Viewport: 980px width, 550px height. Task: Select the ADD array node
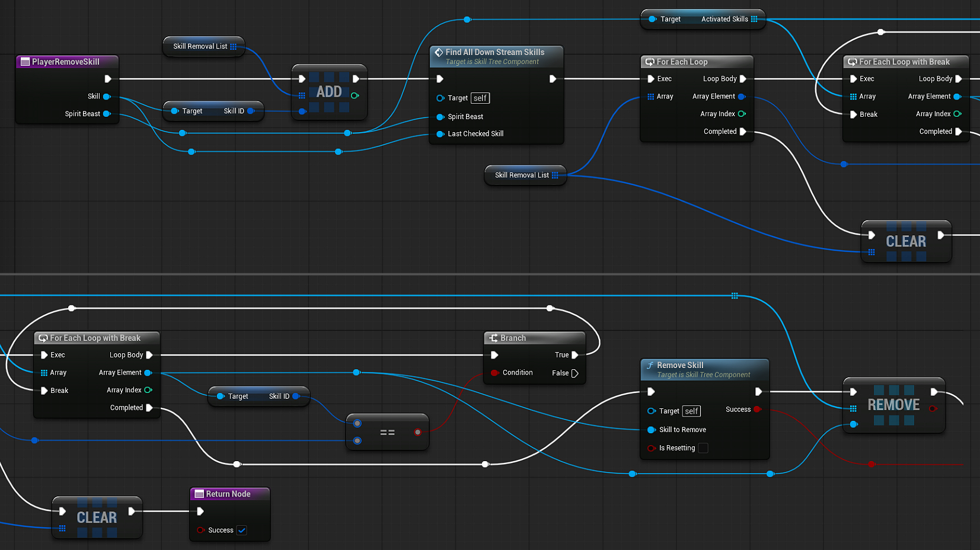point(329,92)
